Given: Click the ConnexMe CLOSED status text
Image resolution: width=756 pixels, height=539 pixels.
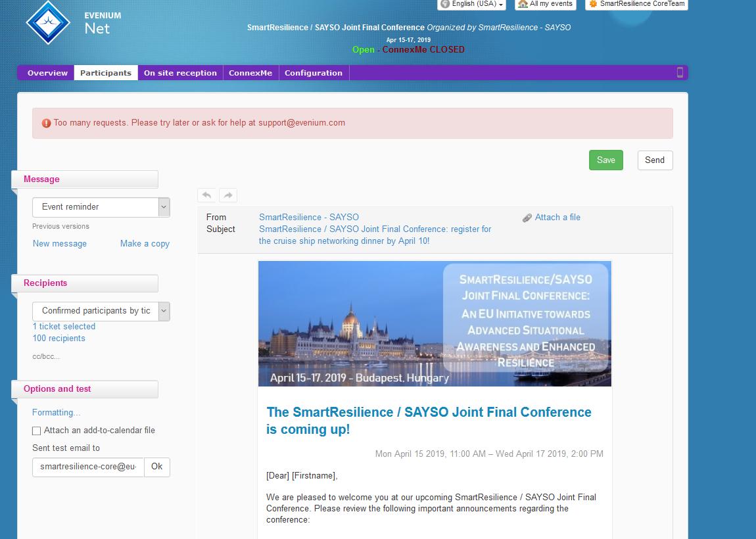Looking at the screenshot, I should pyautogui.click(x=423, y=50).
